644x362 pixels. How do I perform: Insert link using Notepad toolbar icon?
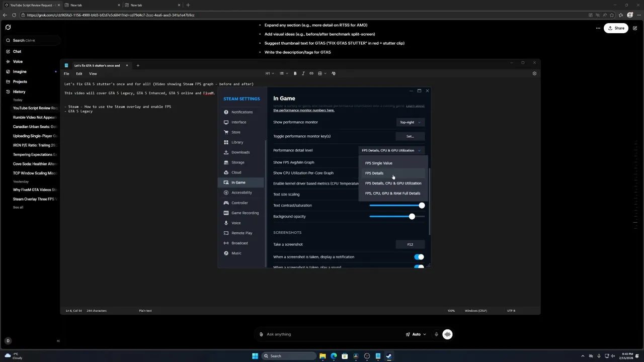tap(311, 73)
